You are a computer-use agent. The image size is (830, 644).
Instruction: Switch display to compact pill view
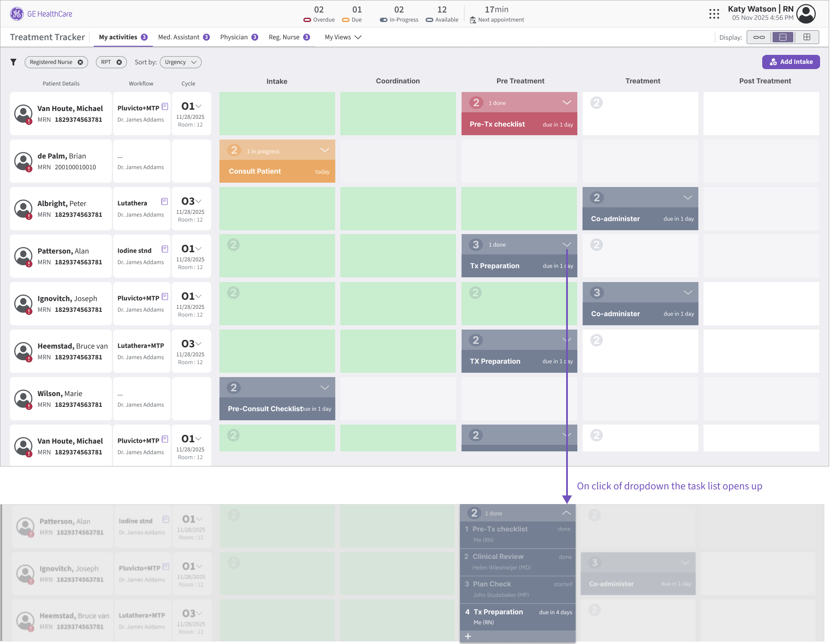pyautogui.click(x=759, y=37)
